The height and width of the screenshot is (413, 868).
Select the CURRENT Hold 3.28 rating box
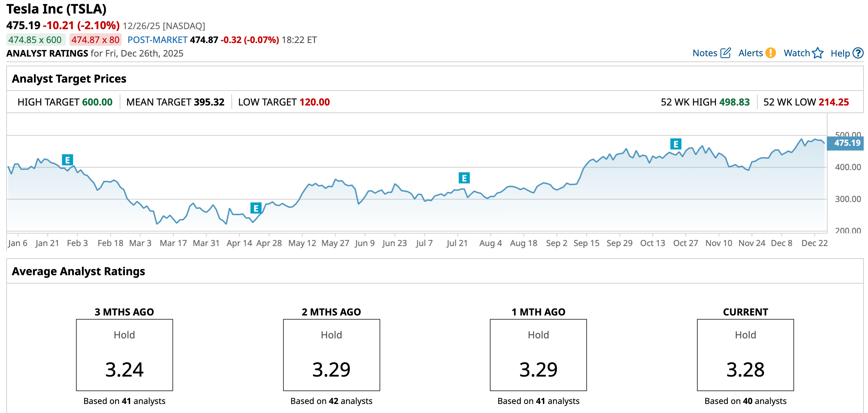click(745, 355)
